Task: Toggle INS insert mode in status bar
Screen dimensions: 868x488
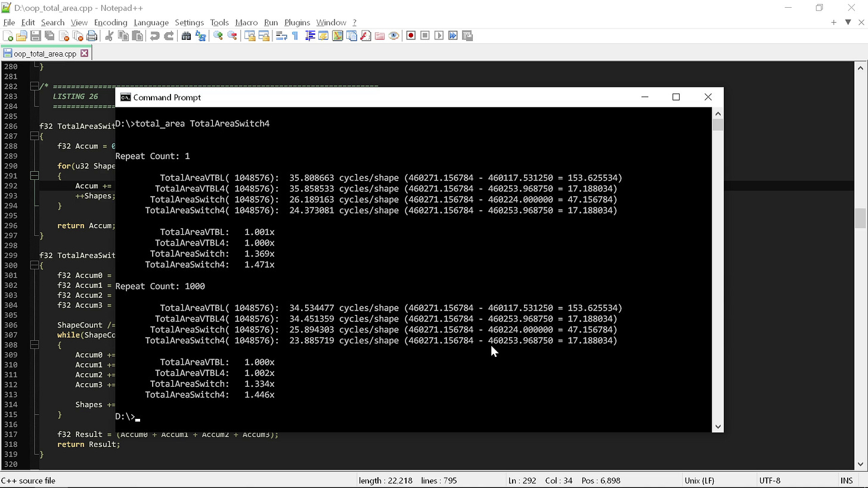Action: (847, 480)
